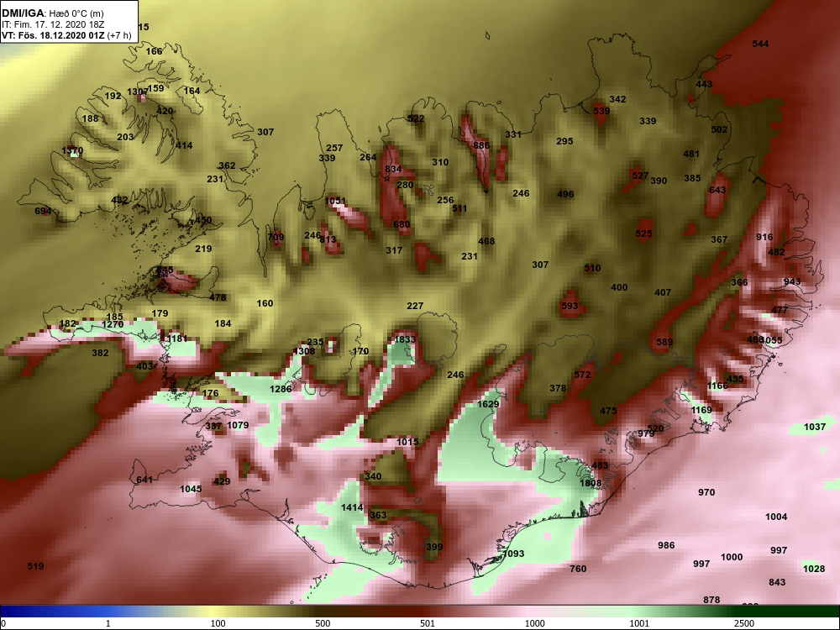
Task: Click the map value '834'
Action: click(x=393, y=169)
